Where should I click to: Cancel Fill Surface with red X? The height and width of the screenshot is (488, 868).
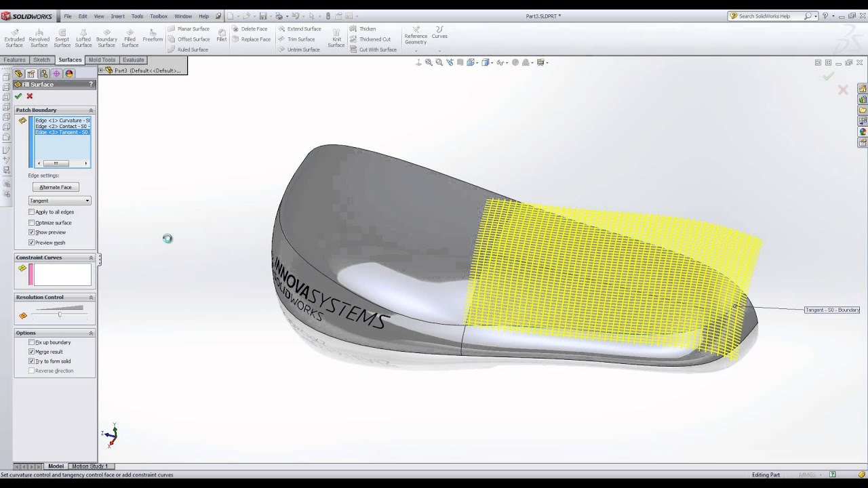coord(29,96)
